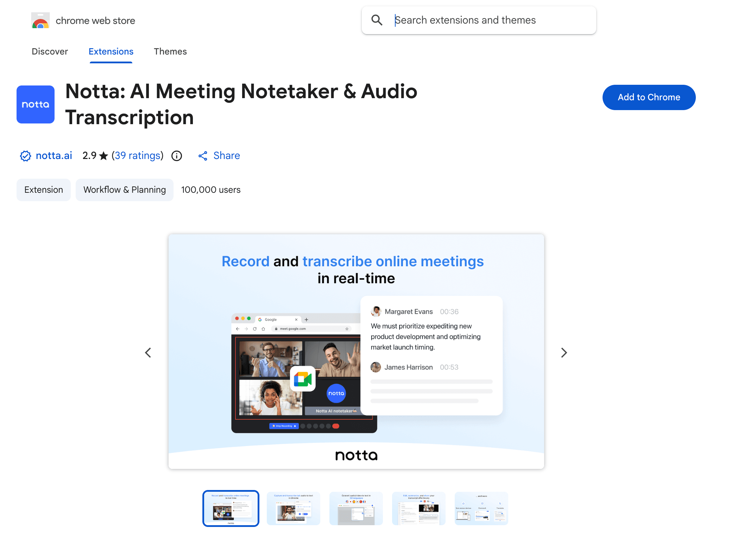The width and height of the screenshot is (737, 560).
Task: Click the Workflow & Planning category chip
Action: pos(125,190)
